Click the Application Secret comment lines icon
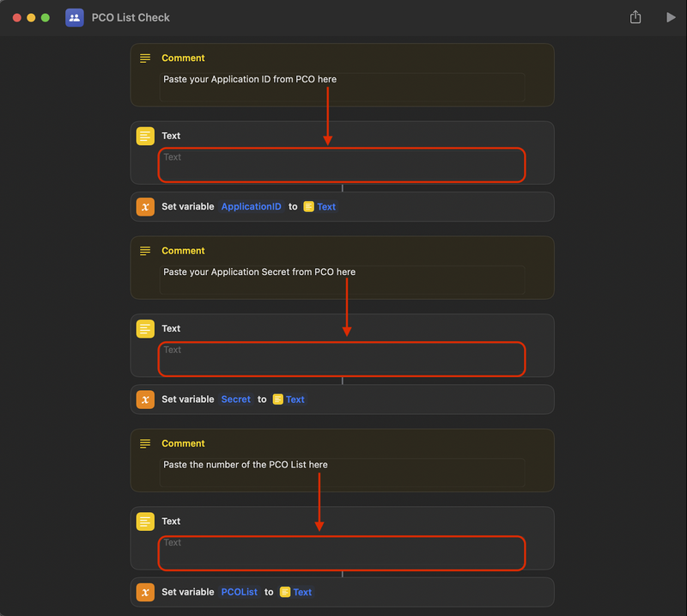This screenshot has height=616, width=687. [x=145, y=251]
